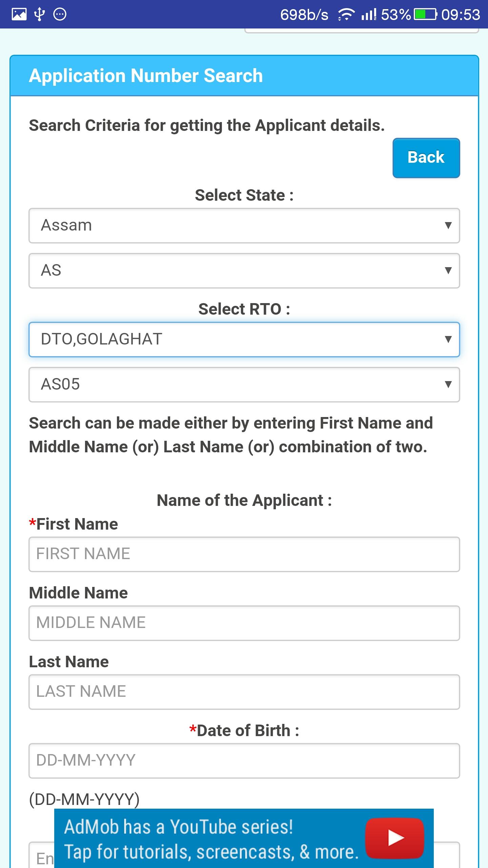
Task: Focus the Middle Name input field
Action: (244, 623)
